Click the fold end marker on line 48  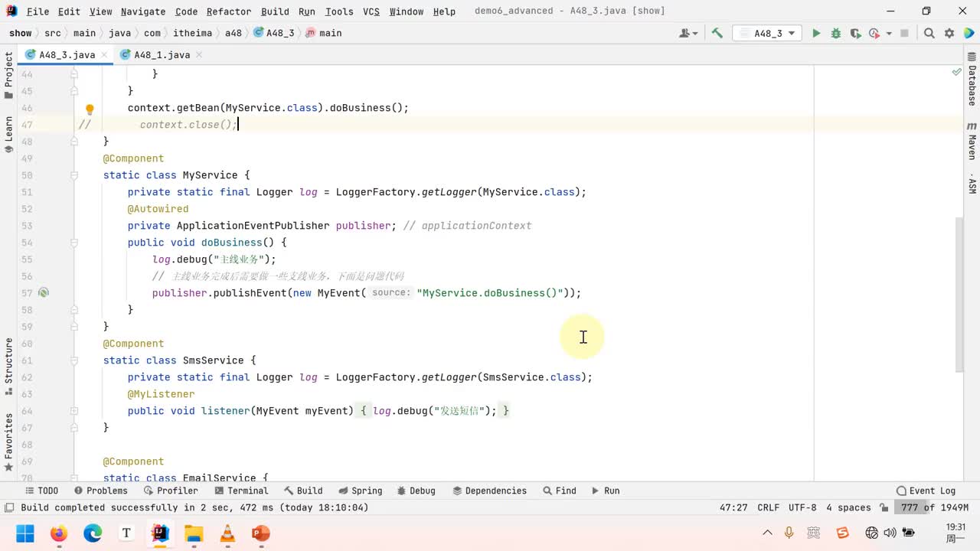click(x=74, y=142)
